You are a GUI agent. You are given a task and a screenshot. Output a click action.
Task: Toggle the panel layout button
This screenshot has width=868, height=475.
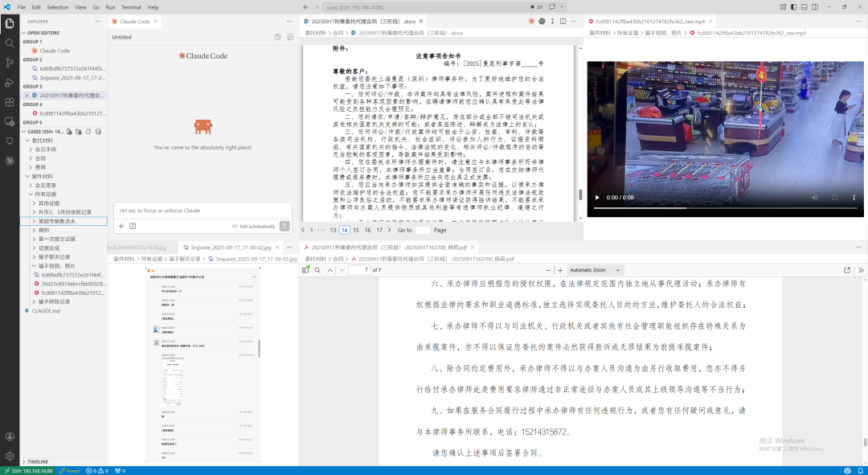click(805, 6)
